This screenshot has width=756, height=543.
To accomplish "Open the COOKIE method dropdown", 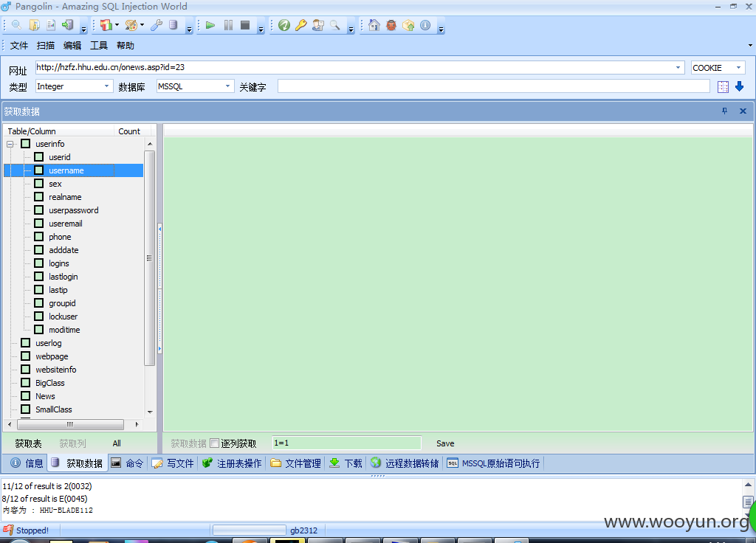I will click(738, 67).
